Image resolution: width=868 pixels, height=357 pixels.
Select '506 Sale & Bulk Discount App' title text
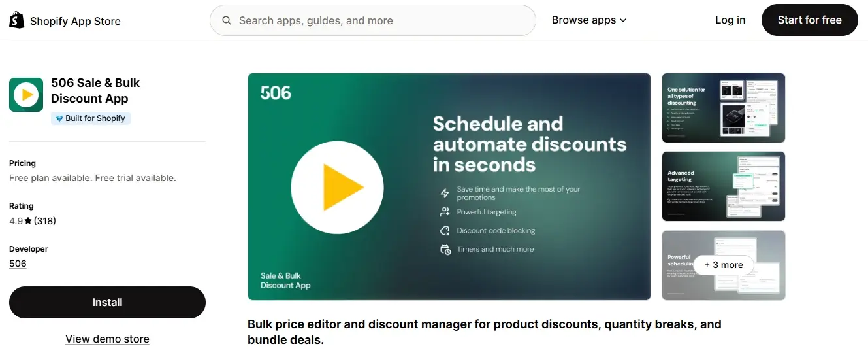point(95,91)
